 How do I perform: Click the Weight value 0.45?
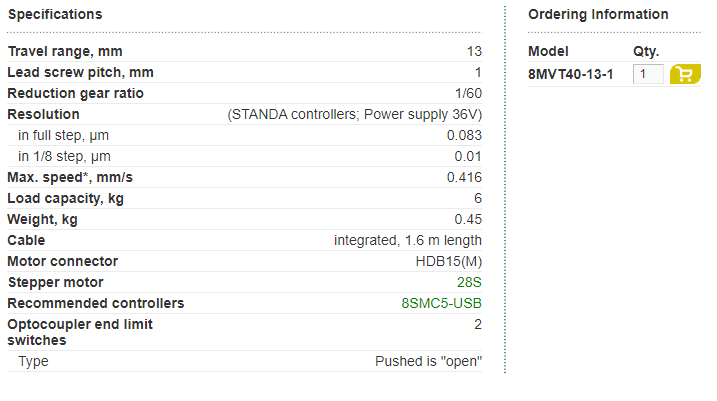tap(468, 219)
